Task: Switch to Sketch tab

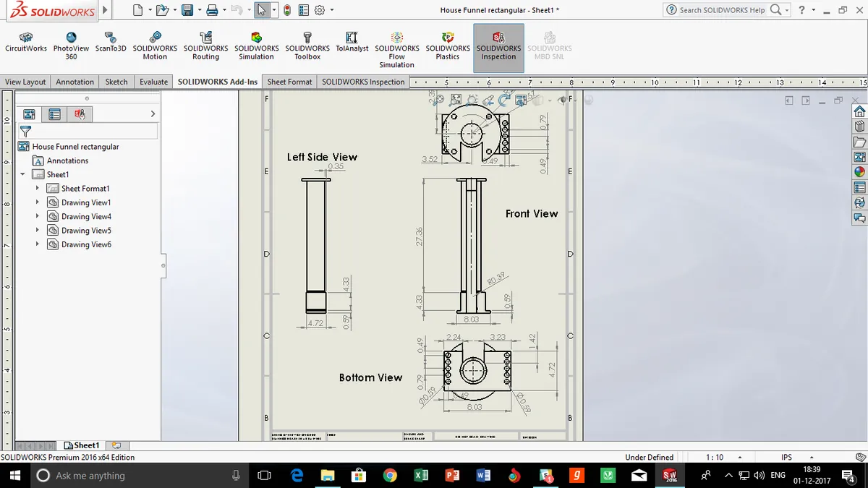Action: click(116, 82)
